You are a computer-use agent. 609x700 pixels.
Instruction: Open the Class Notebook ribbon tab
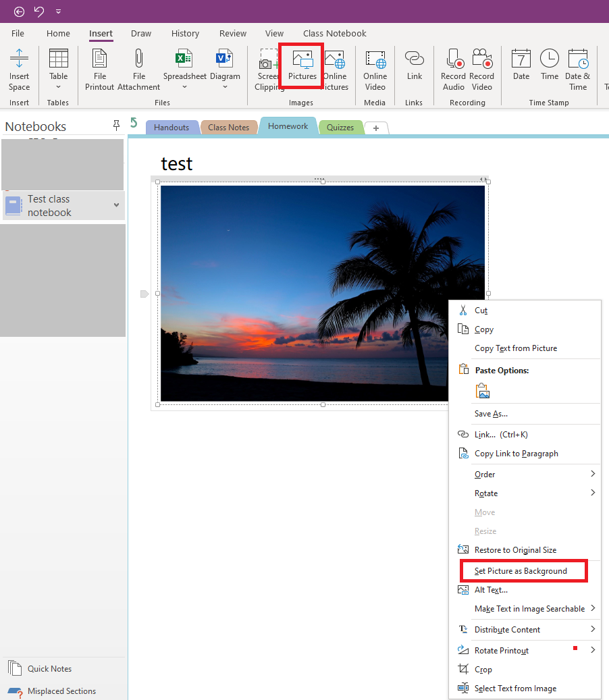click(x=334, y=34)
